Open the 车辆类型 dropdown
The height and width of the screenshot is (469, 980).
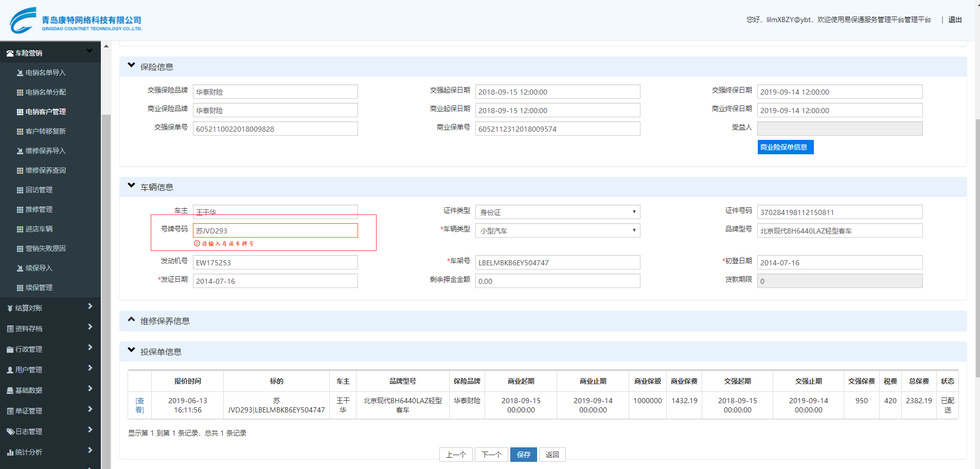tap(558, 230)
